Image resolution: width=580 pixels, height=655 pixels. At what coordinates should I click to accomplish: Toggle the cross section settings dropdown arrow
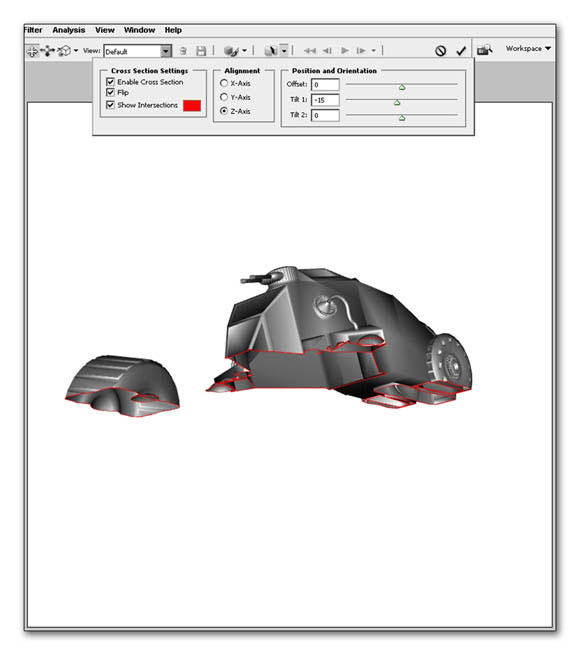284,50
